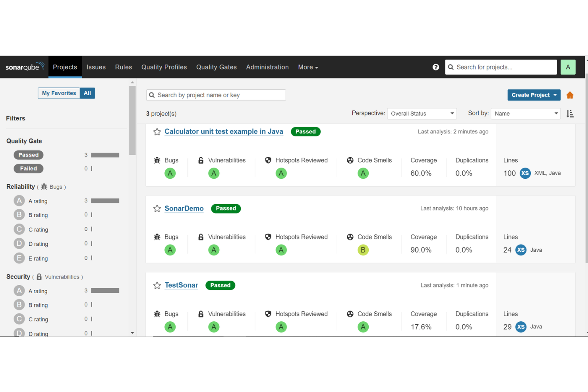Image resolution: width=588 pixels, height=392 pixels.
Task: Favorite the TestSonar project star
Action: point(157,286)
